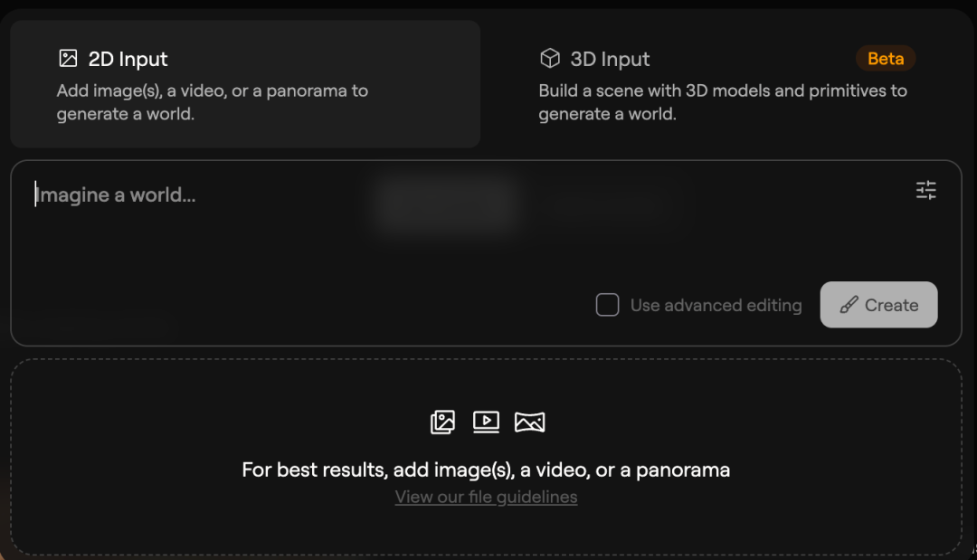Click the panorama icon in the upload area
Screen dimensions: 977x560
(x=529, y=422)
